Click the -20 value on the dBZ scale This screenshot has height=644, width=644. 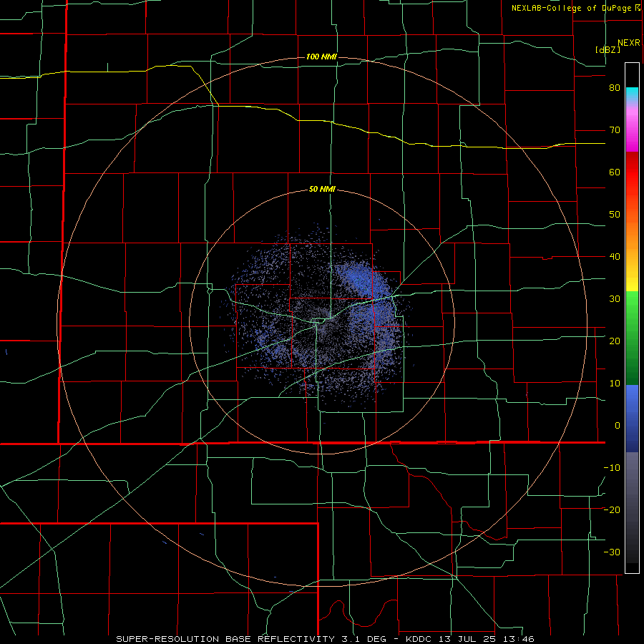(612, 509)
